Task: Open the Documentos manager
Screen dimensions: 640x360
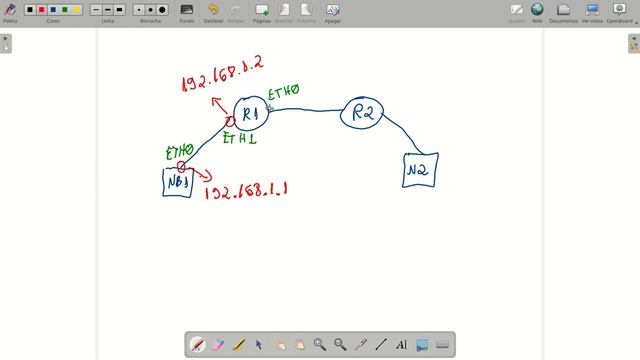Action: coord(563,12)
